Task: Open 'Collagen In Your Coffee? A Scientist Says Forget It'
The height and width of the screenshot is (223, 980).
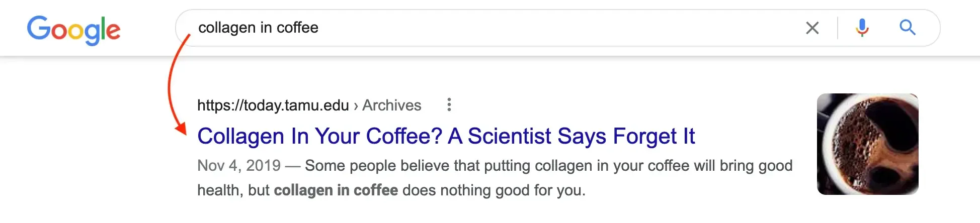Action: pos(446,136)
